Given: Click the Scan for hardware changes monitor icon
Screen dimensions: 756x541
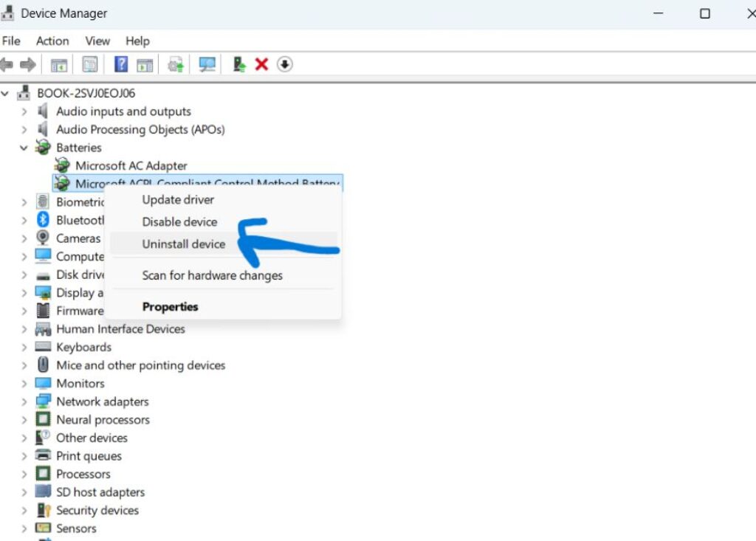Looking at the screenshot, I should (x=207, y=65).
